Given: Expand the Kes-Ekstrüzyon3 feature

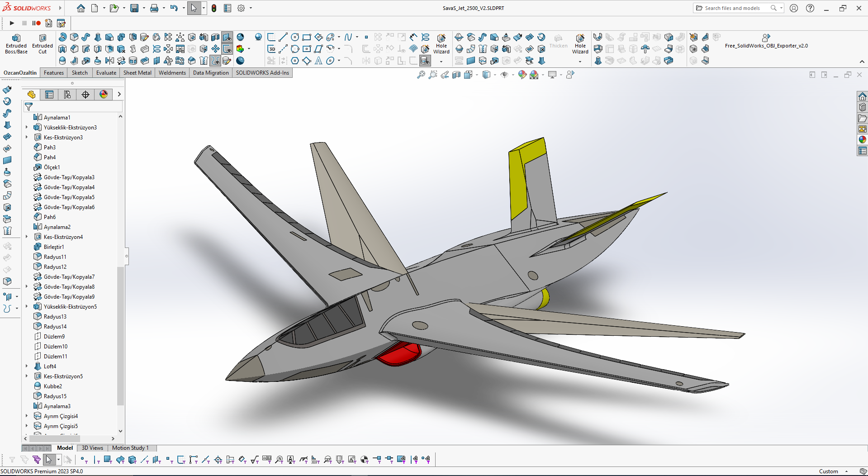Looking at the screenshot, I should 27,138.
